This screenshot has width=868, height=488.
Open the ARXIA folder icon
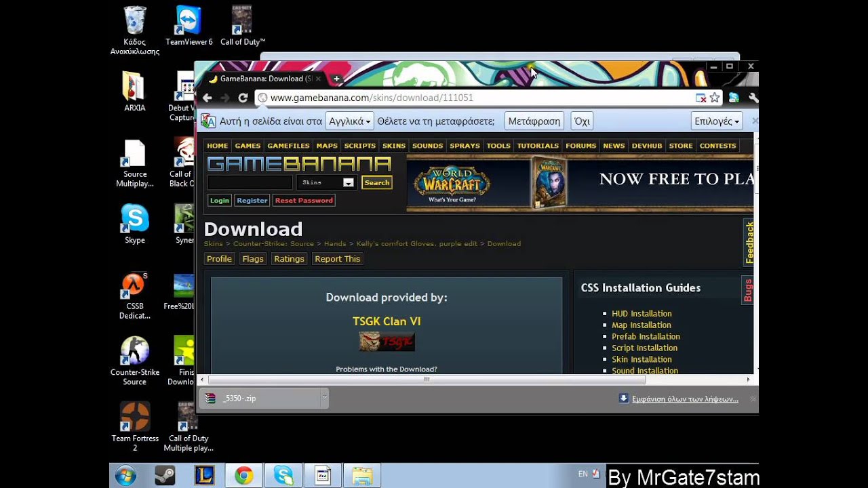click(x=134, y=91)
